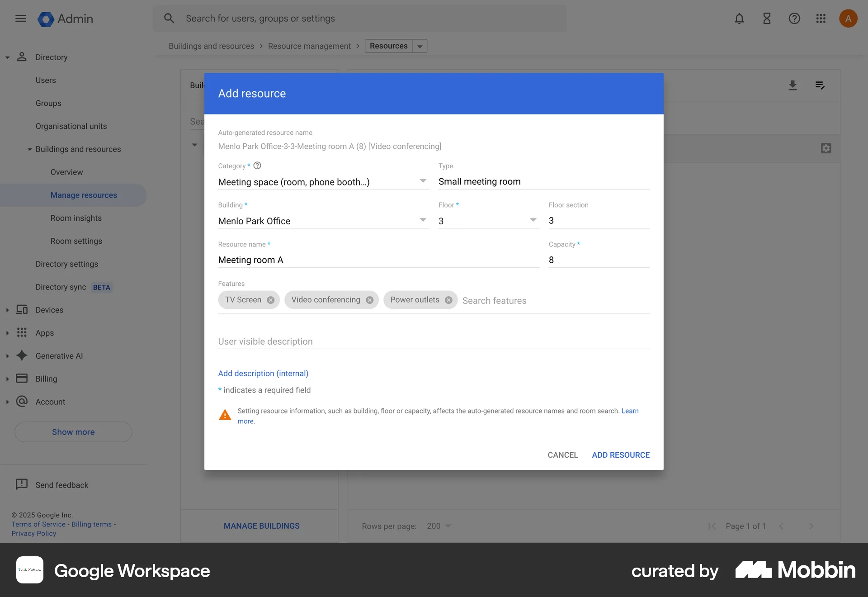Click the CANCEL button

click(562, 455)
